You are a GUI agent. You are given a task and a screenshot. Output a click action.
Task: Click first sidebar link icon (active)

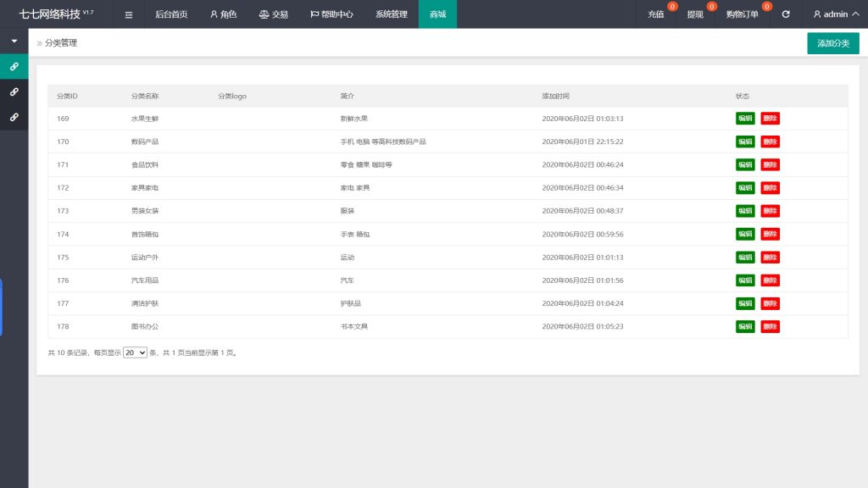(14, 66)
